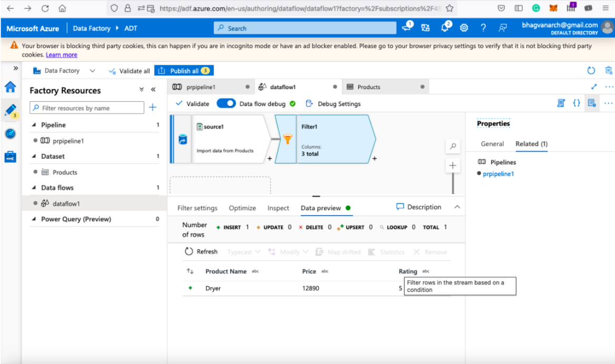Click the Azure Search box
The width and height of the screenshot is (615, 364).
click(305, 28)
